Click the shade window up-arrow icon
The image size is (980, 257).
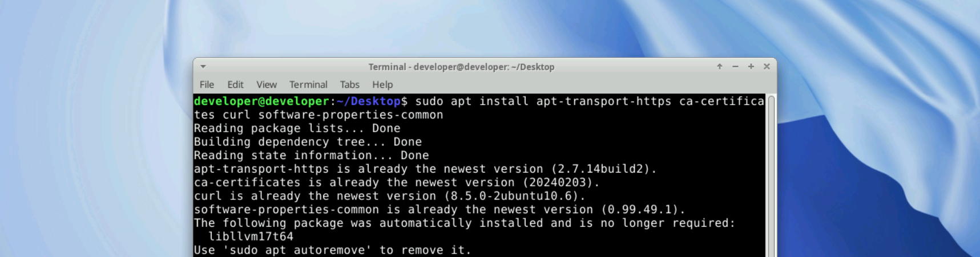tap(720, 67)
